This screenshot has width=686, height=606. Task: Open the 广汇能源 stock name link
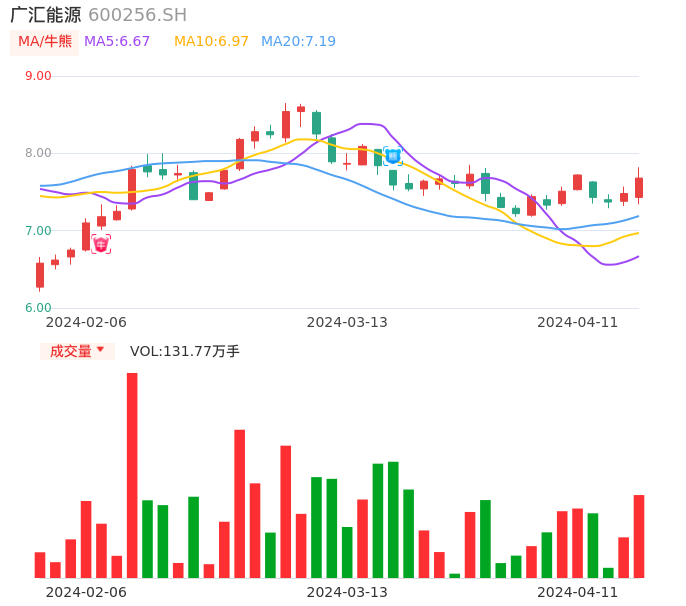point(46,15)
